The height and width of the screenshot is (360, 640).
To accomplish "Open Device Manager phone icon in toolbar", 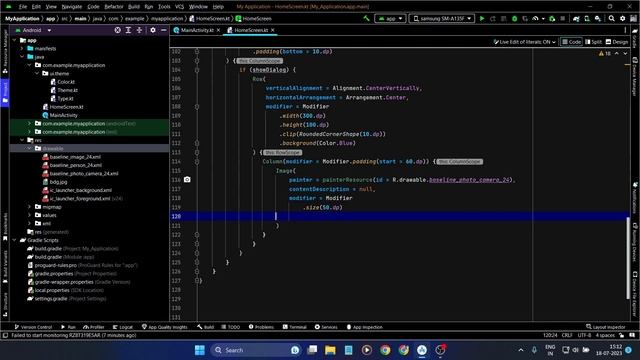I will (587, 18).
